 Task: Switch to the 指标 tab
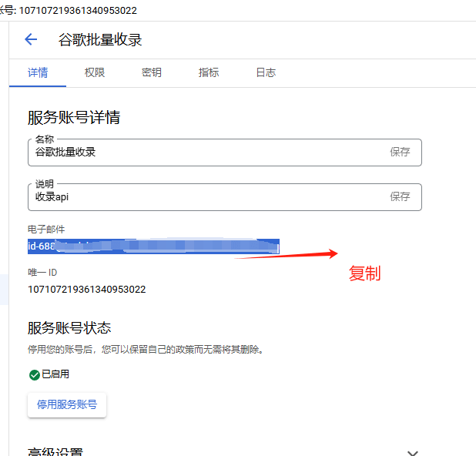click(x=209, y=72)
